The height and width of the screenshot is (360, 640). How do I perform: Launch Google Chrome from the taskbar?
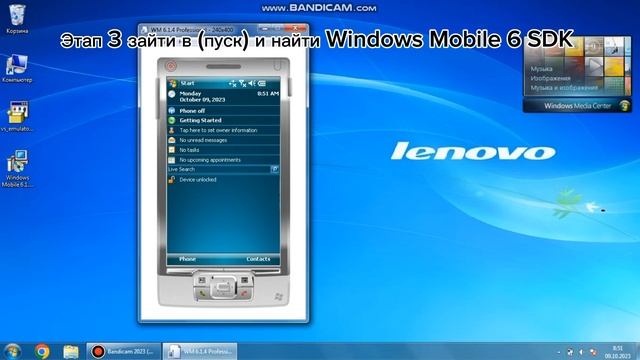pyautogui.click(x=42, y=351)
